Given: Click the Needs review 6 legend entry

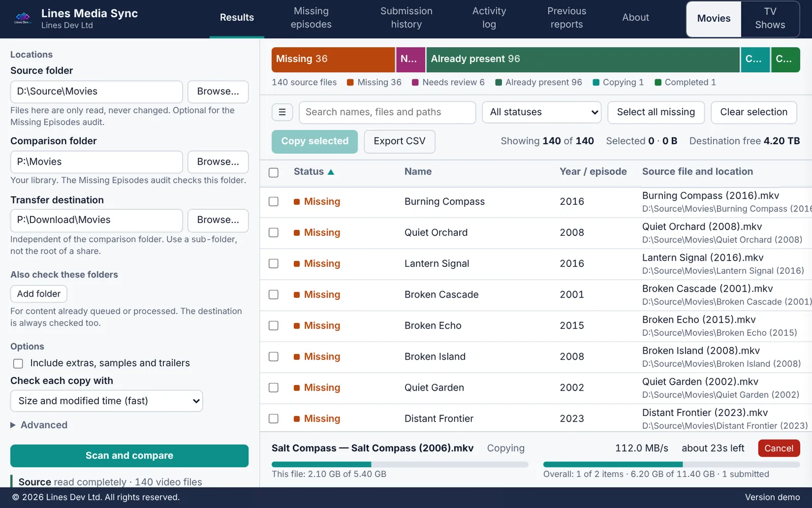Looking at the screenshot, I should pos(448,82).
